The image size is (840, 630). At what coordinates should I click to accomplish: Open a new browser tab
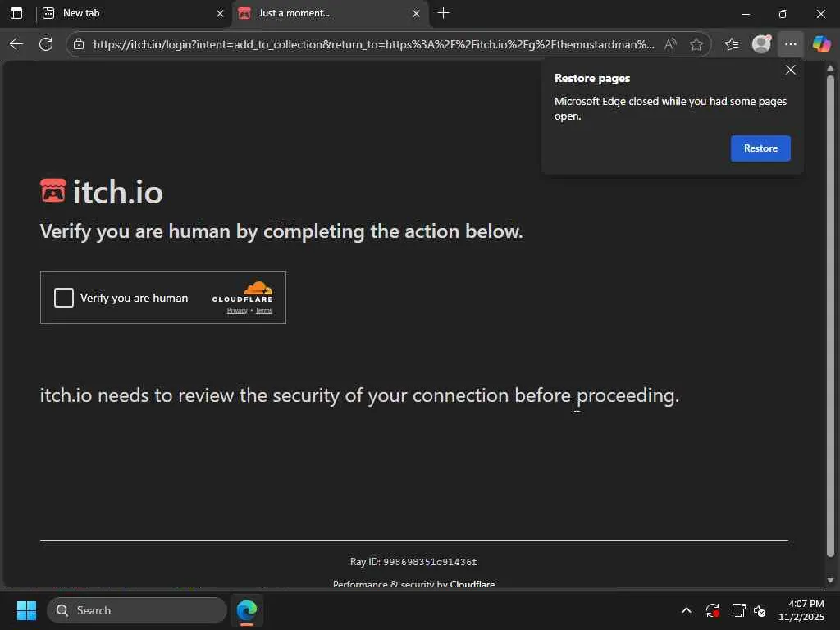pyautogui.click(x=444, y=13)
